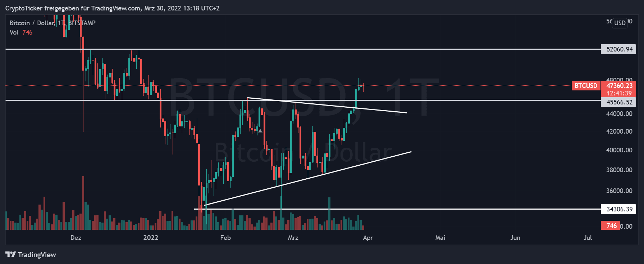Click the TradingView brand name text
This screenshot has width=644, height=264.
[37, 255]
